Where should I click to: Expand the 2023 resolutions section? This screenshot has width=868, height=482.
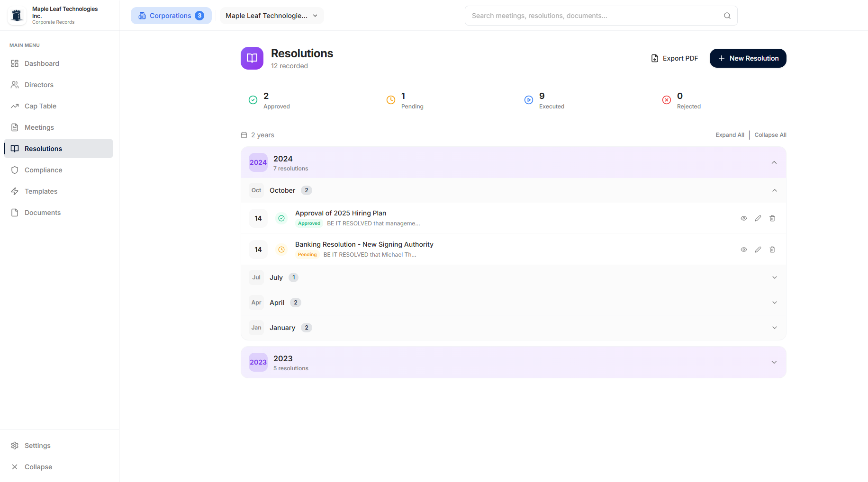[x=514, y=362]
